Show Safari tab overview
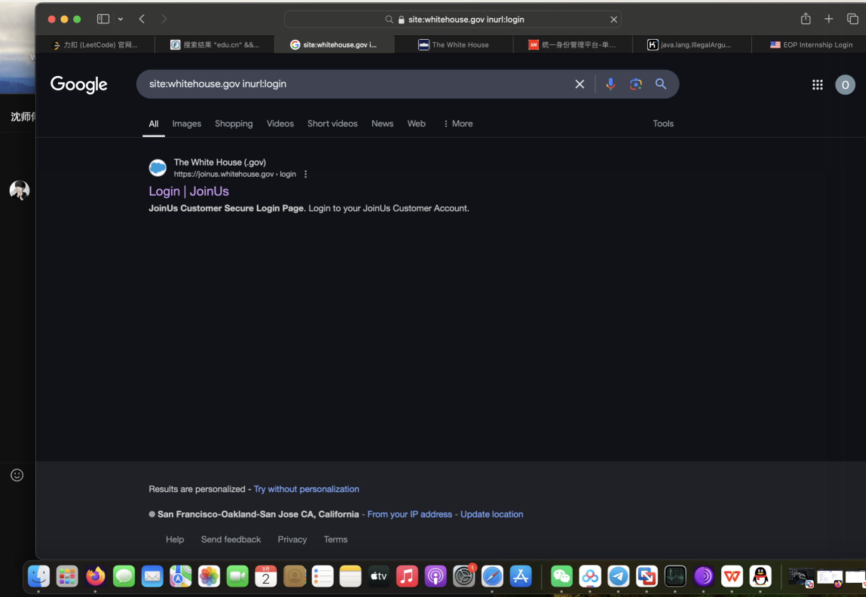This screenshot has height=598, width=868. [852, 19]
